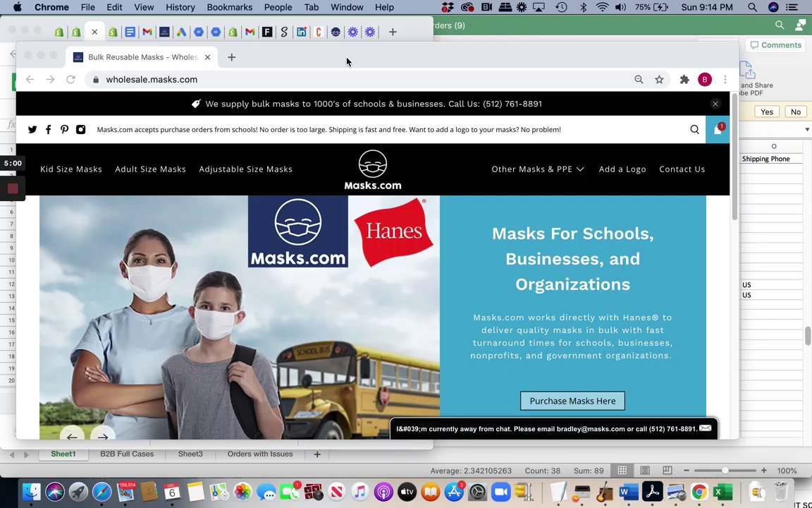
Task: Open Spotlight search in menu bar
Action: (753, 7)
